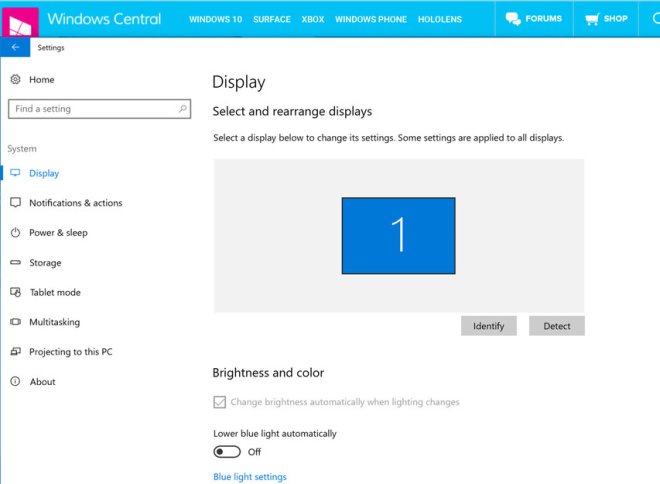Open Home in Settings sidebar
Image resolution: width=660 pixels, height=484 pixels.
pos(42,80)
